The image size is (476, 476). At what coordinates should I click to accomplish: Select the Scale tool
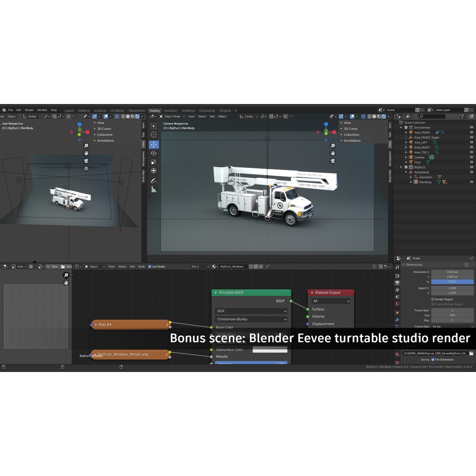pos(154,162)
